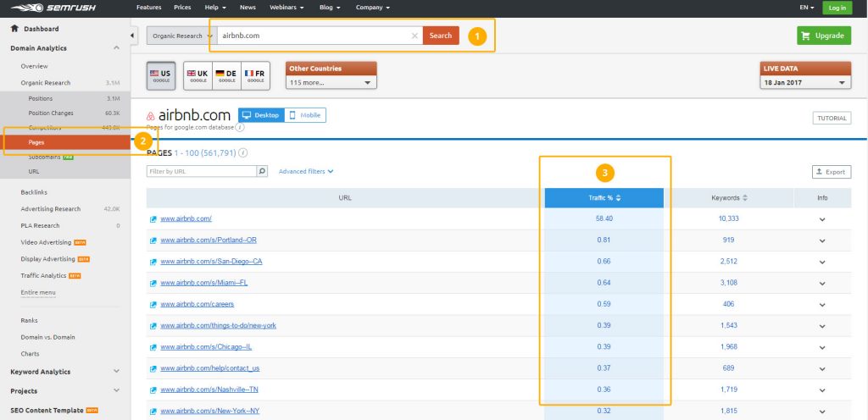The image size is (868, 420).
Task: Open info icon next to google.com database
Action: coord(240,127)
